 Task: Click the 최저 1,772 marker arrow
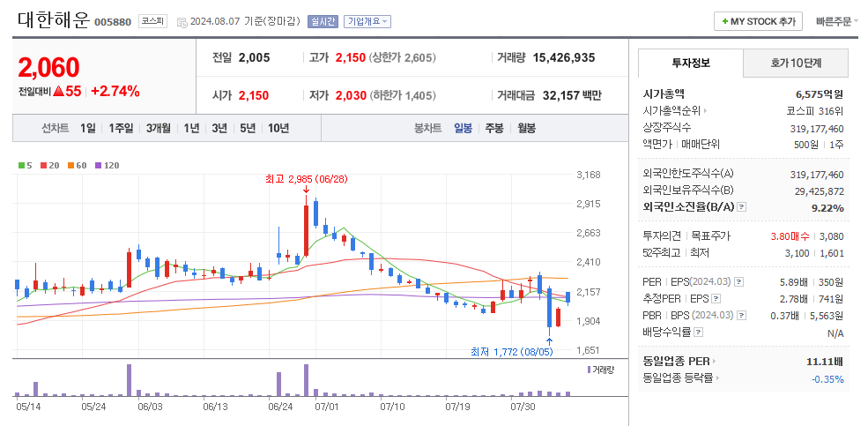pyautogui.click(x=549, y=340)
